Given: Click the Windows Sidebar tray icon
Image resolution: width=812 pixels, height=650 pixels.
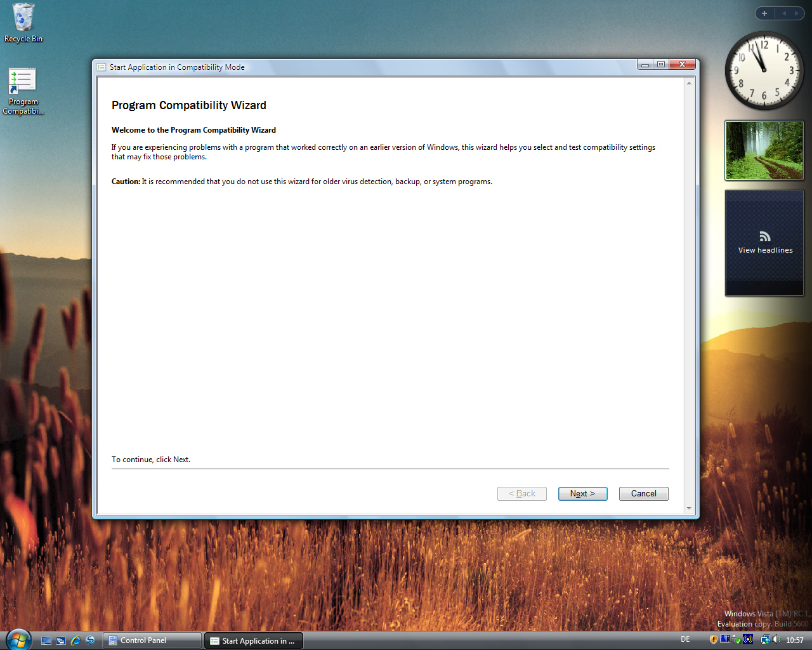Looking at the screenshot, I should [x=724, y=639].
